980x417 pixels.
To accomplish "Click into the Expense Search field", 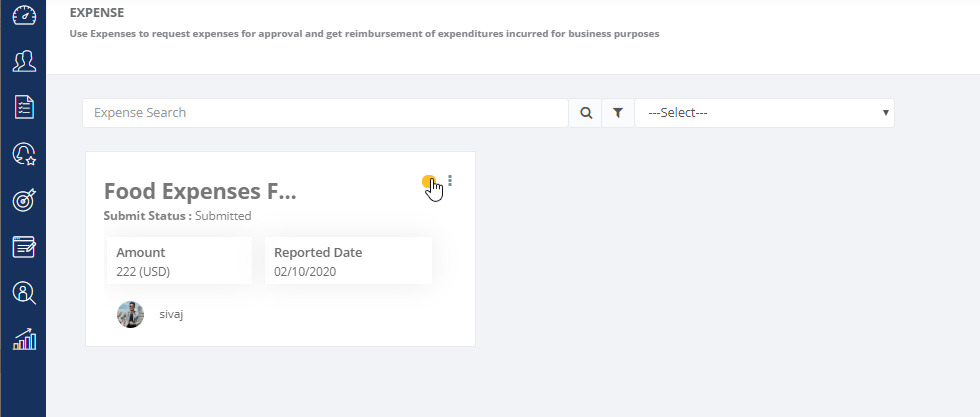I will [325, 113].
